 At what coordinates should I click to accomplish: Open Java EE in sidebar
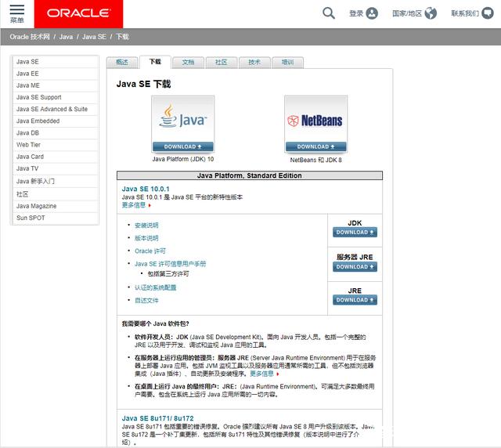coord(55,74)
